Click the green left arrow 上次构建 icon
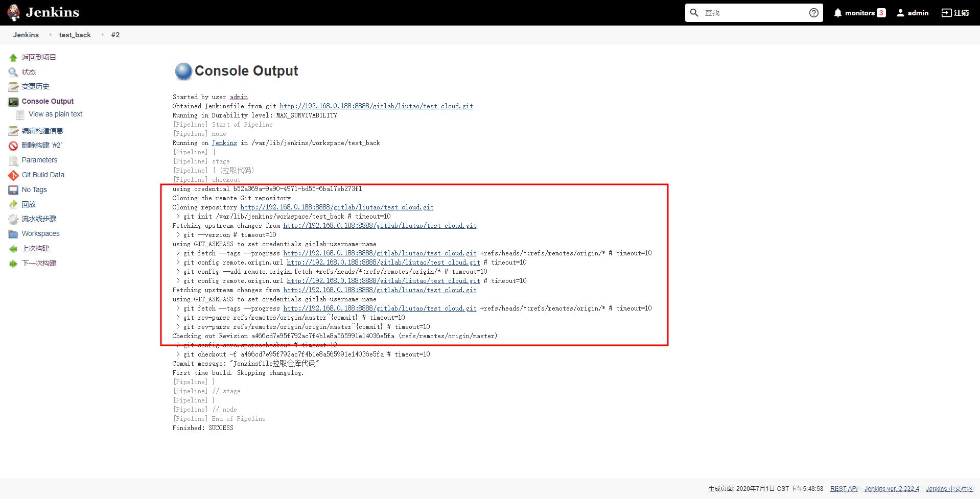 [13, 249]
